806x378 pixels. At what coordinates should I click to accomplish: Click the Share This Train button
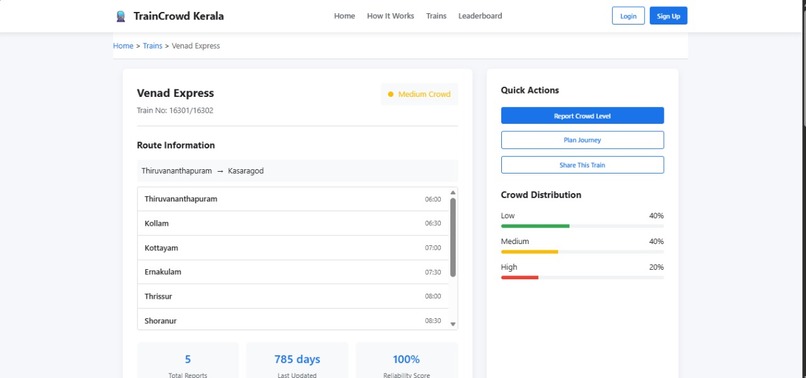click(582, 165)
